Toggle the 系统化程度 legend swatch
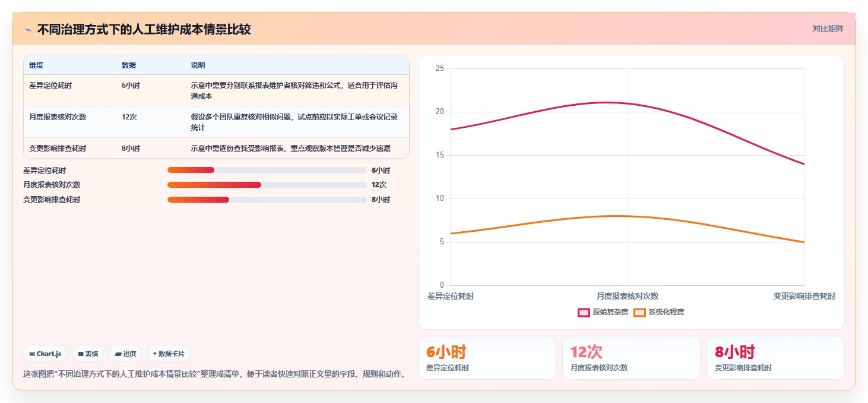 coord(639,312)
